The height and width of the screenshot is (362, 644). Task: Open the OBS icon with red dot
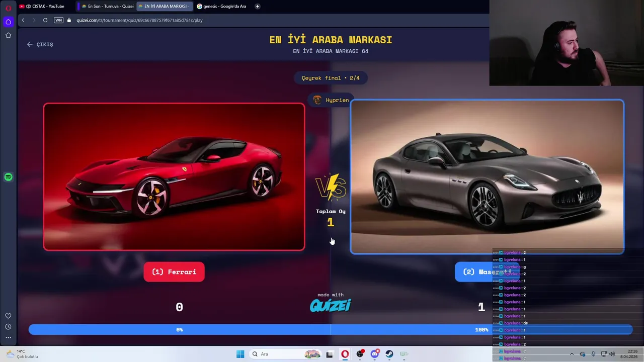(x=360, y=354)
